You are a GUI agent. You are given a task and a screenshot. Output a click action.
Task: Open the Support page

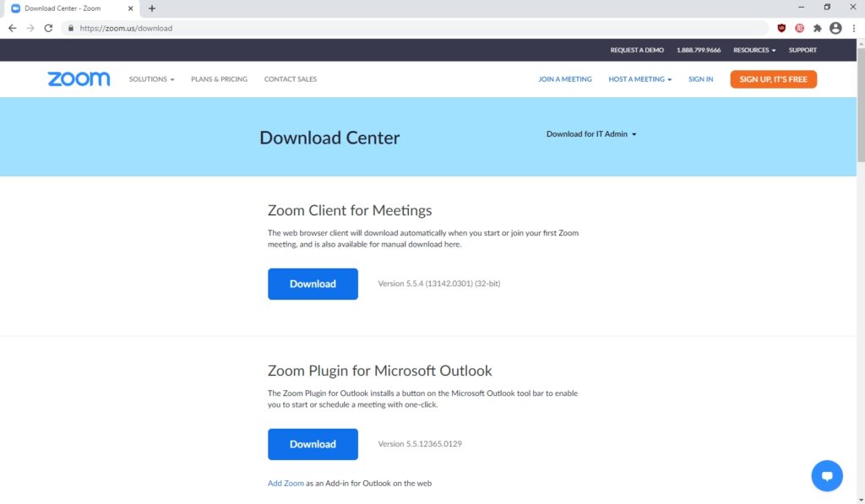click(x=802, y=50)
